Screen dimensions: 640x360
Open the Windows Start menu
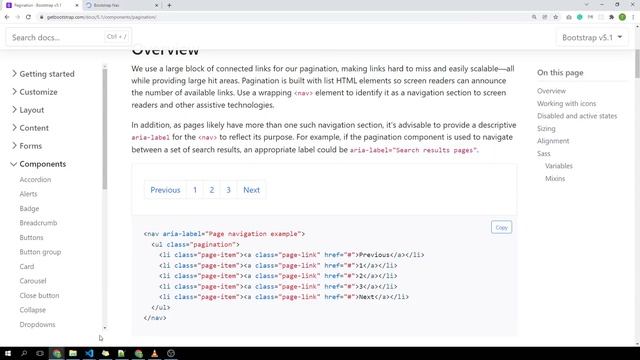tap(8, 353)
